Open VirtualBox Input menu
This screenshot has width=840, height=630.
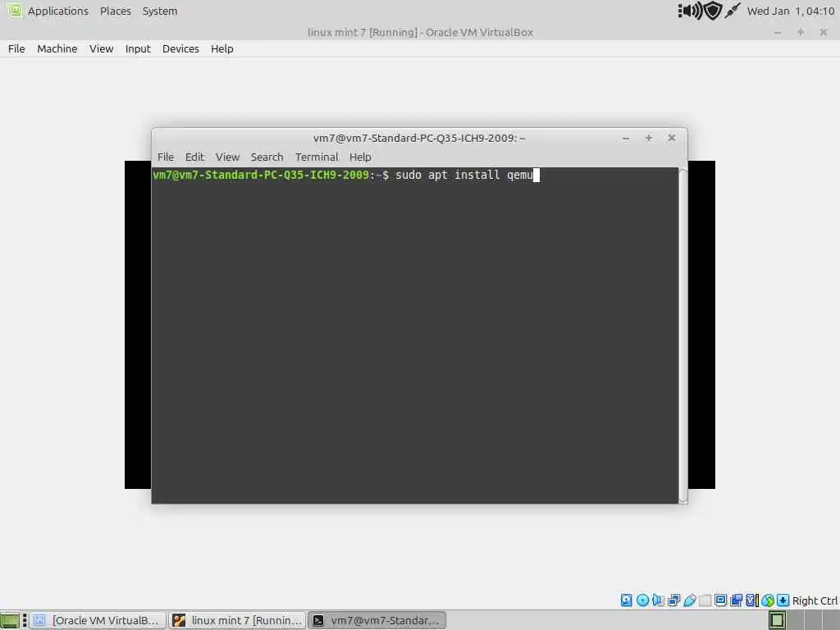point(138,48)
